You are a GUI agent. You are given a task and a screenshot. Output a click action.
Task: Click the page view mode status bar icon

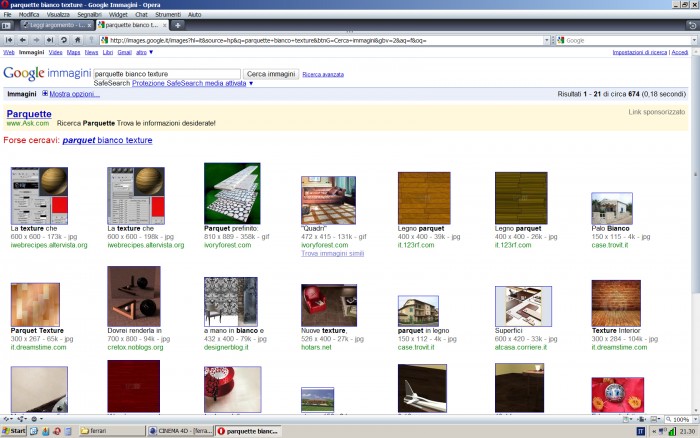[x=627, y=419]
